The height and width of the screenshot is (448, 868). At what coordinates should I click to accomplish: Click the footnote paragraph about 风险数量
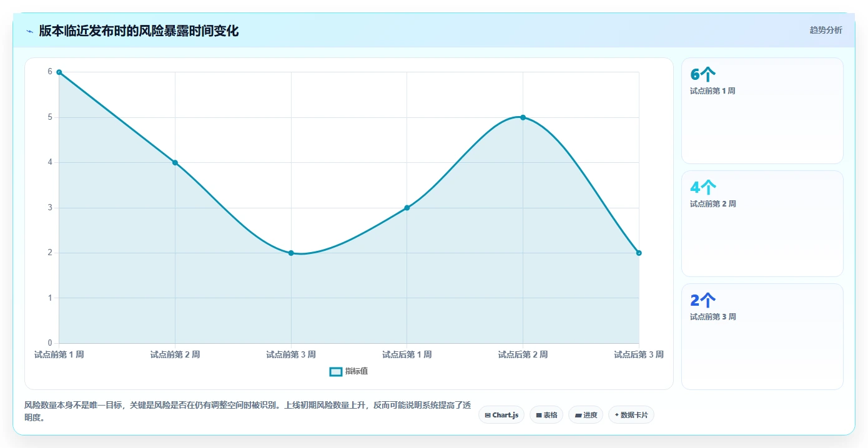point(247,411)
